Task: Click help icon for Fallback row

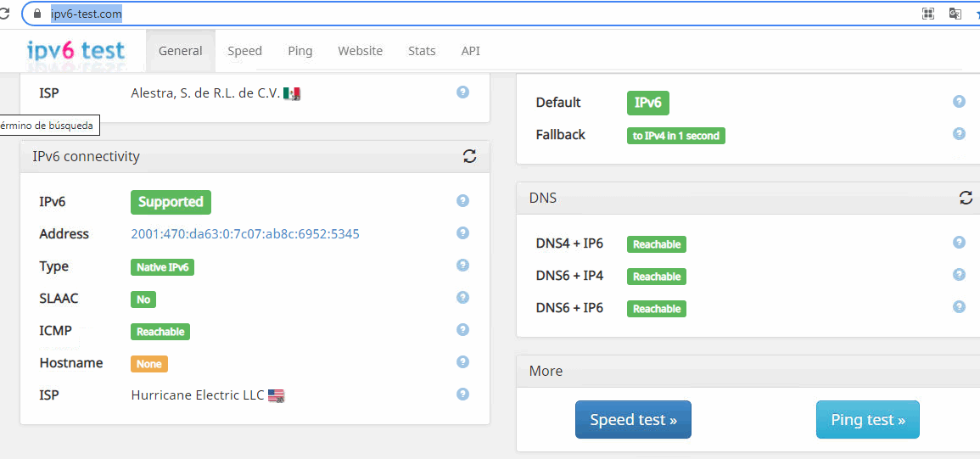Action: (959, 134)
